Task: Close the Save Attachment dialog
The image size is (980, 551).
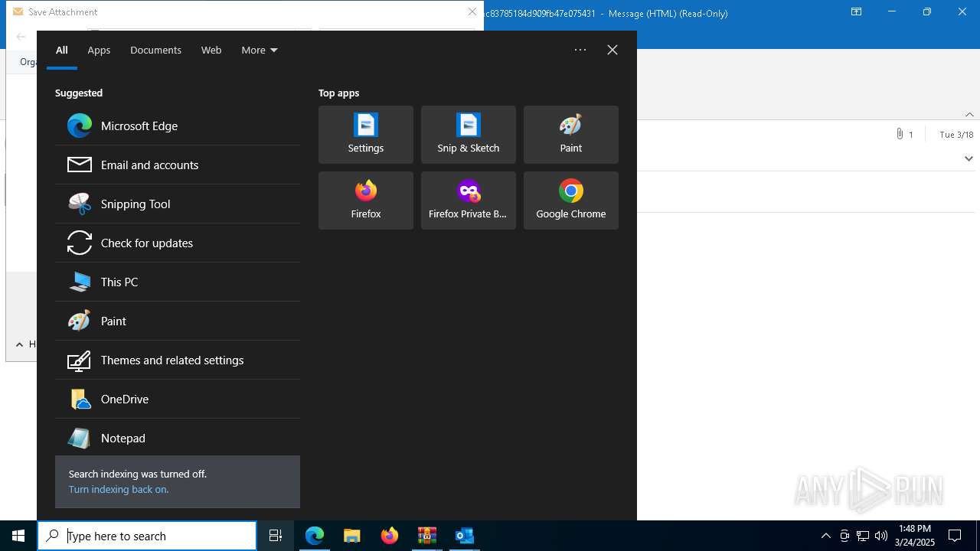Action: (472, 11)
